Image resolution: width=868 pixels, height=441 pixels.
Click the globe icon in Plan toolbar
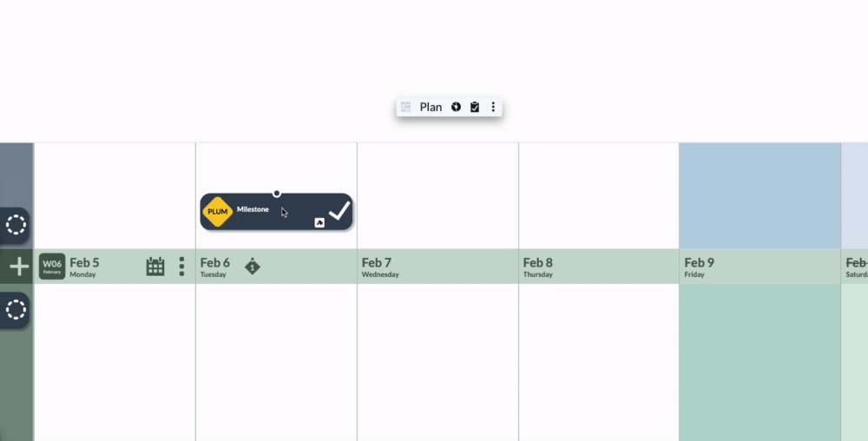pos(456,107)
